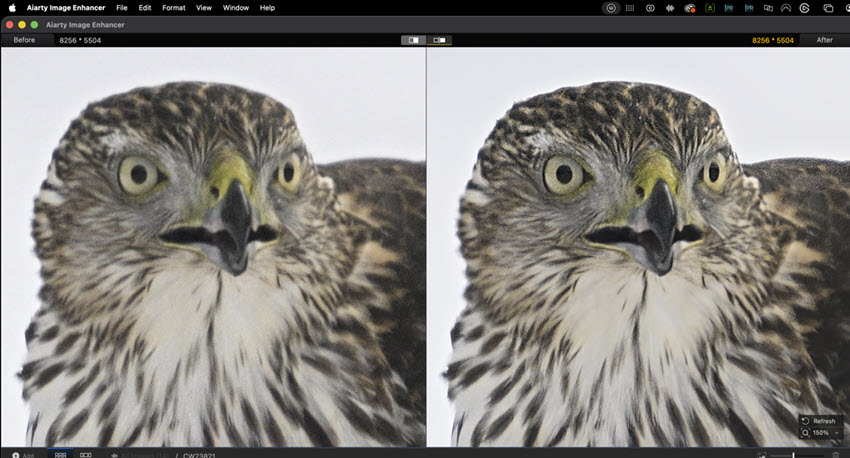Click the small thumbnail size icon
850x458 pixels.
762,455
